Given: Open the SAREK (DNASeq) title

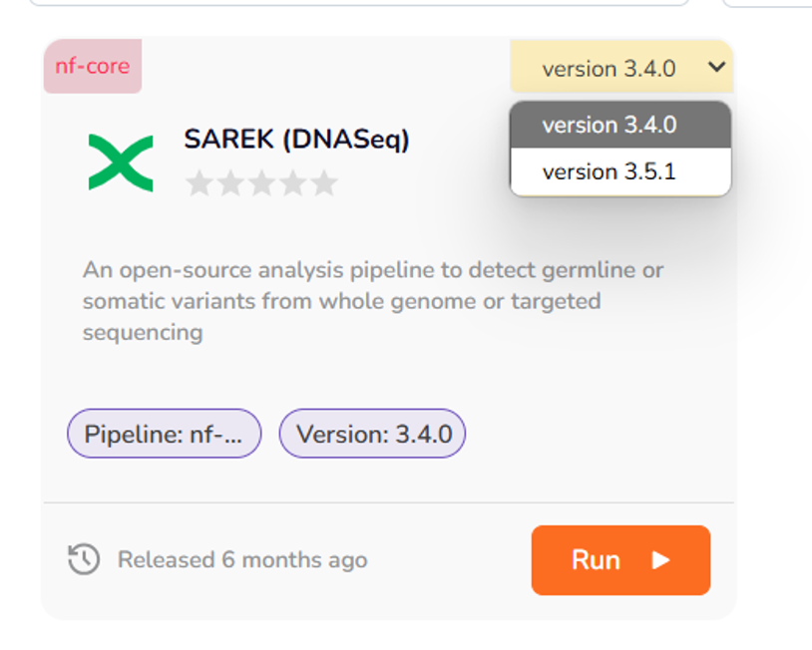Looking at the screenshot, I should pos(296,140).
